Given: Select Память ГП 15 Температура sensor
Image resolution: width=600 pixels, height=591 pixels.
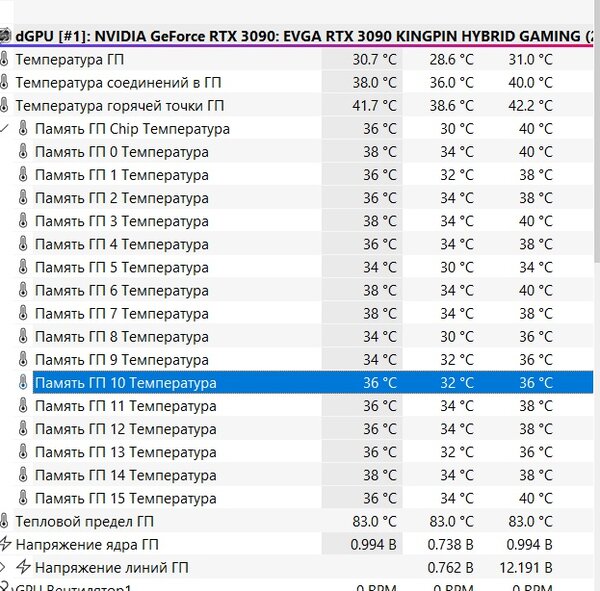Looking at the screenshot, I should point(126,498).
